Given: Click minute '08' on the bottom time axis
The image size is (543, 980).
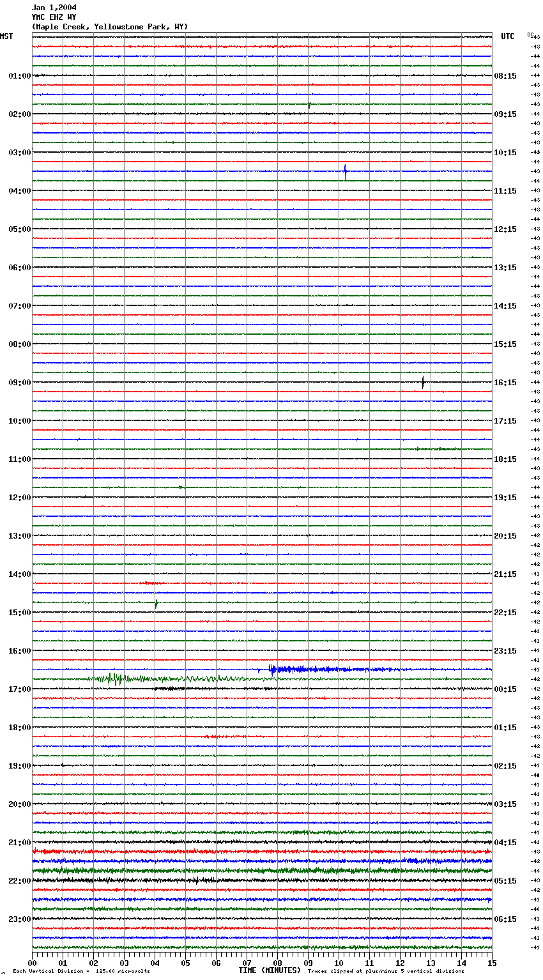Looking at the screenshot, I should point(277,963).
